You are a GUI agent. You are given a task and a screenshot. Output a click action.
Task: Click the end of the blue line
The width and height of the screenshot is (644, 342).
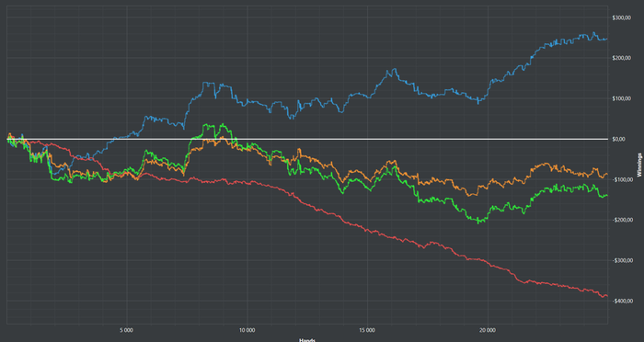[607, 39]
